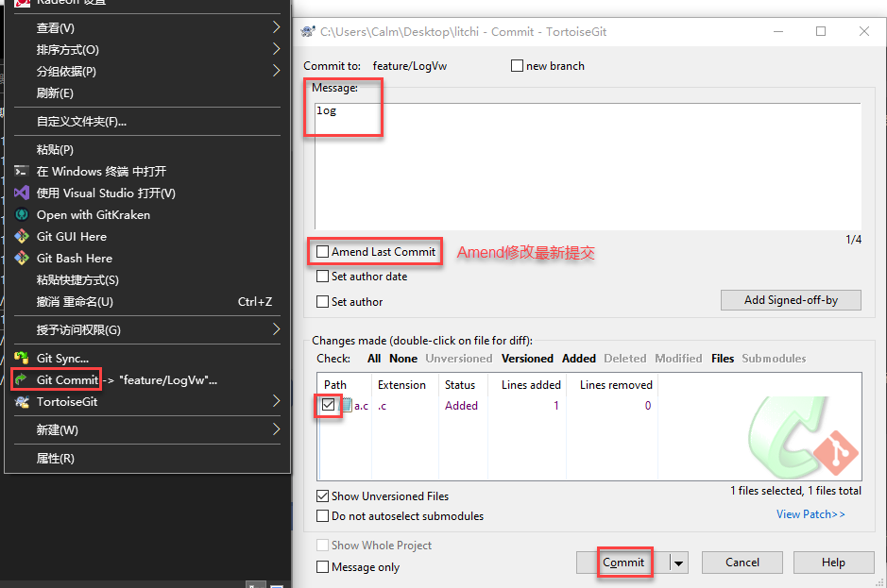The width and height of the screenshot is (887, 588).
Task: Click the a.c file icon in changes list
Action: tap(346, 405)
